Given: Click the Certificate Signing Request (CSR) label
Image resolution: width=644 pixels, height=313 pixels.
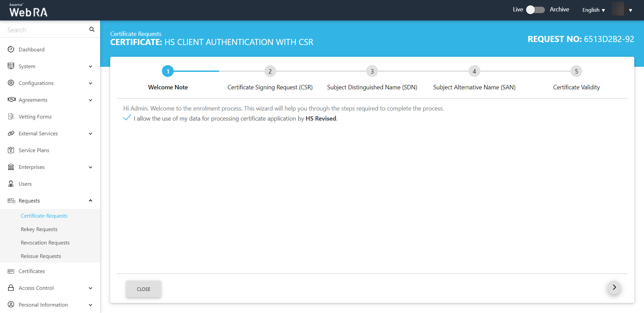Looking at the screenshot, I should (x=270, y=87).
